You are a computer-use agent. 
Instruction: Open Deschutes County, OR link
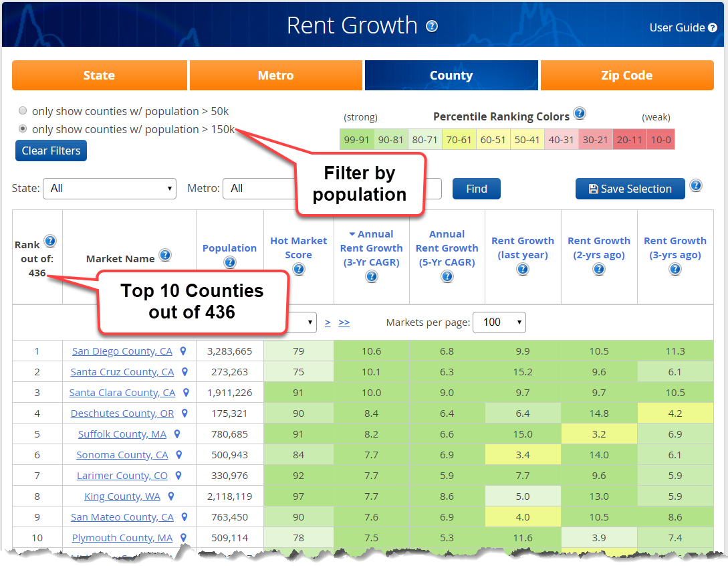coord(122,413)
